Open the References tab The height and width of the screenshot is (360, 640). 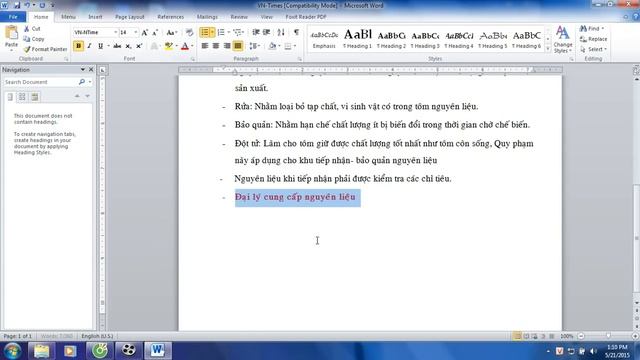(x=171, y=17)
